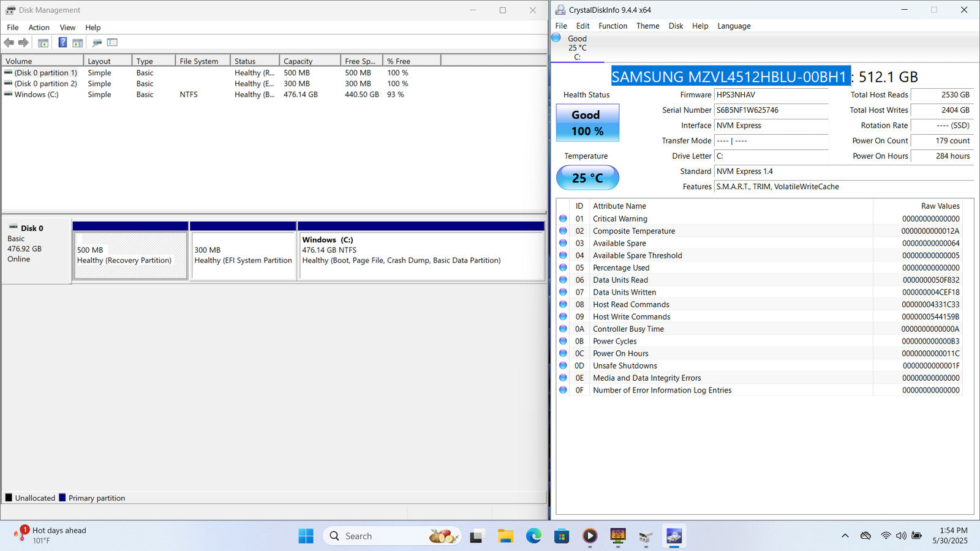Select the Percentage Used attribute row

759,268
